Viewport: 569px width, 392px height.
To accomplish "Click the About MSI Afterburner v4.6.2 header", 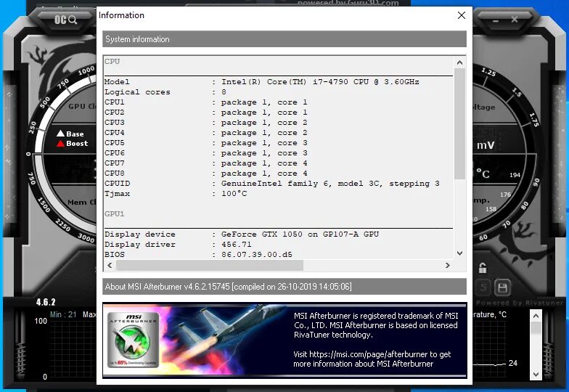I will tap(284, 287).
